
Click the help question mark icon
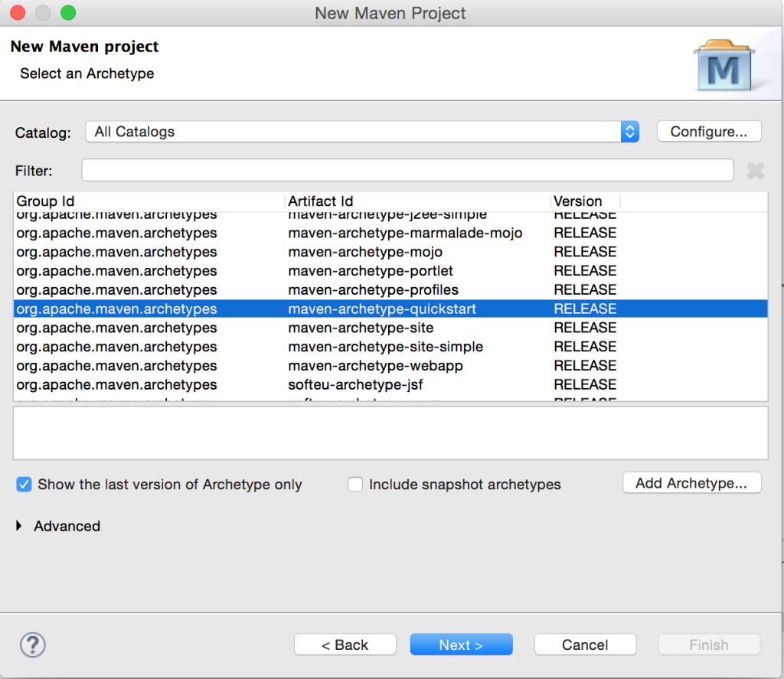[32, 644]
